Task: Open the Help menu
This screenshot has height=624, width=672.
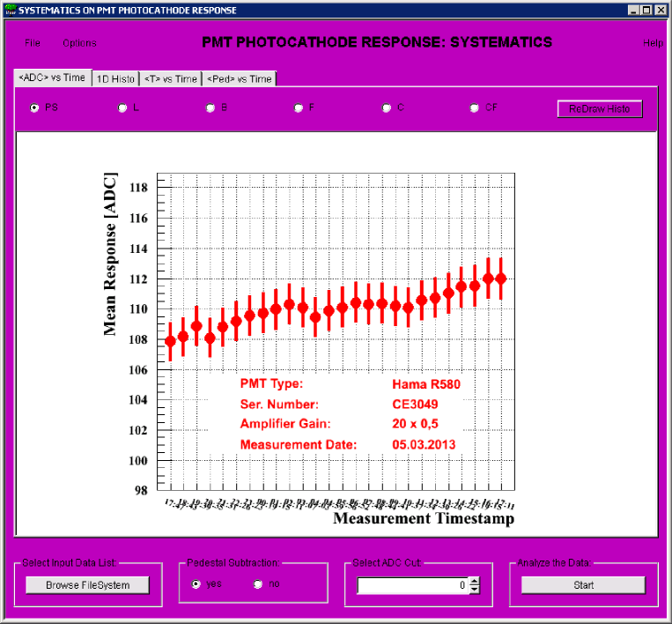Action: (653, 43)
